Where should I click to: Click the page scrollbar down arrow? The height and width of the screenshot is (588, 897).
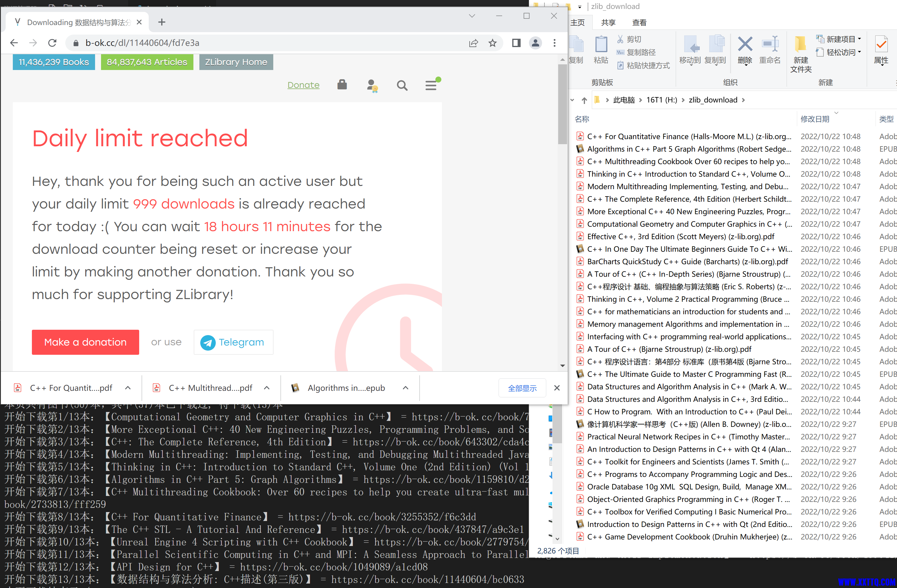pyautogui.click(x=562, y=366)
